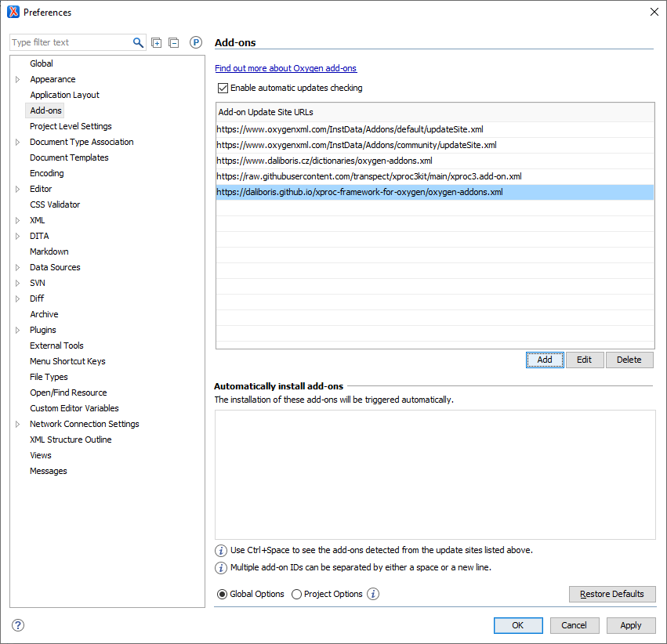
Task: Select Global Options radio button
Action: tap(222, 594)
